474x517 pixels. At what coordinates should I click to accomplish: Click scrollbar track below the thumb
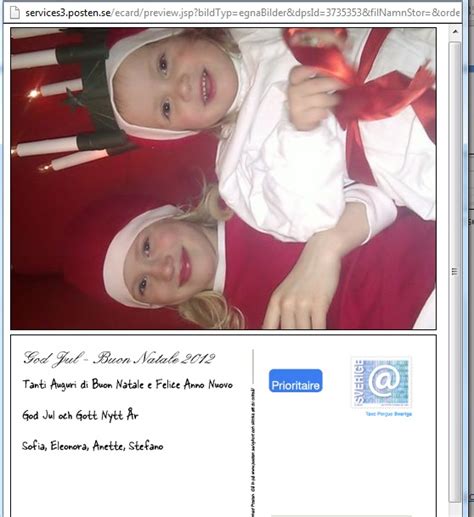click(x=455, y=509)
